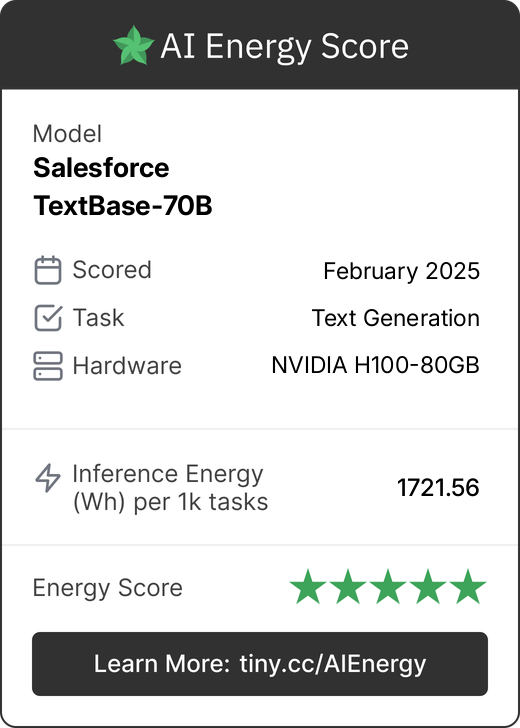Image resolution: width=520 pixels, height=728 pixels.
Task: Click the green star logo in header
Action: [x=133, y=45]
